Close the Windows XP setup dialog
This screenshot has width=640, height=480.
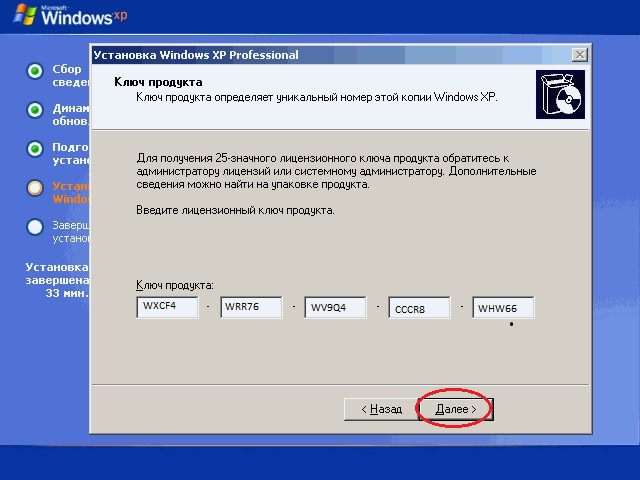579,55
